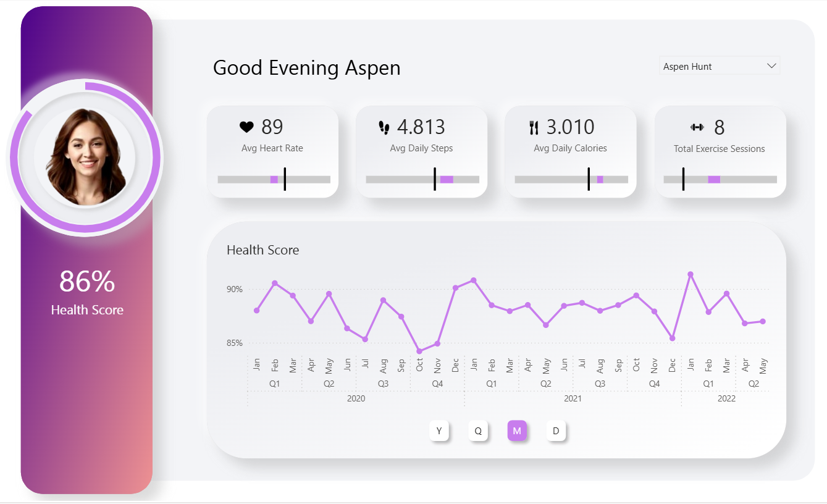The width and height of the screenshot is (827, 504).
Task: Click the Health Score chart title
Action: coord(262,250)
